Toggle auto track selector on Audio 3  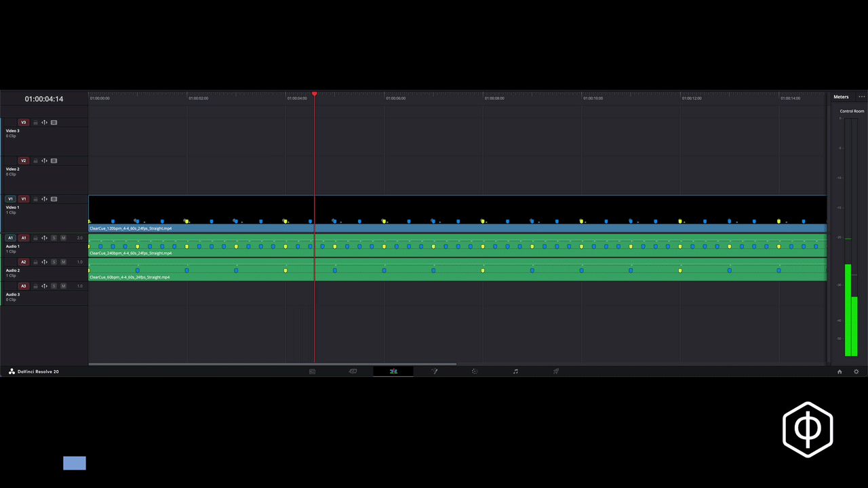(x=44, y=286)
